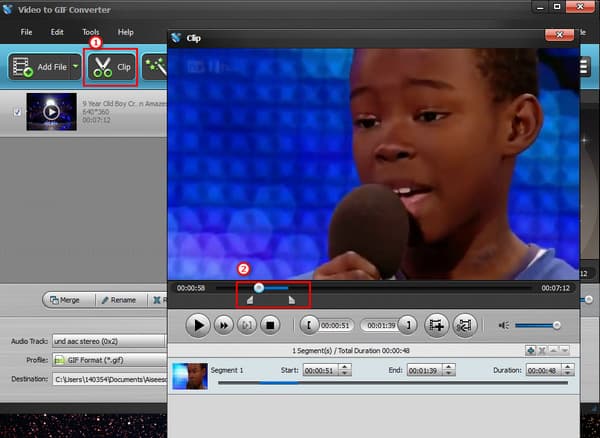Increase the Segment 1 End time stepper
This screenshot has width=600, height=438.
pos(449,367)
